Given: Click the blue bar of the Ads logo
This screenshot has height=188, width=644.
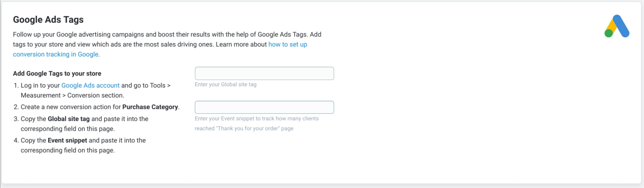Looking at the screenshot, I should 621,26.
